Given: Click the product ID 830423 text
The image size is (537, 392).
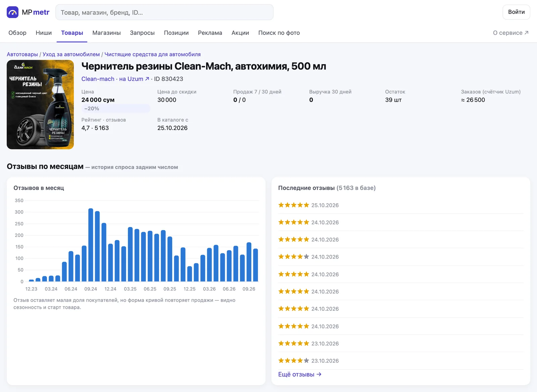Looking at the screenshot, I should (x=168, y=79).
